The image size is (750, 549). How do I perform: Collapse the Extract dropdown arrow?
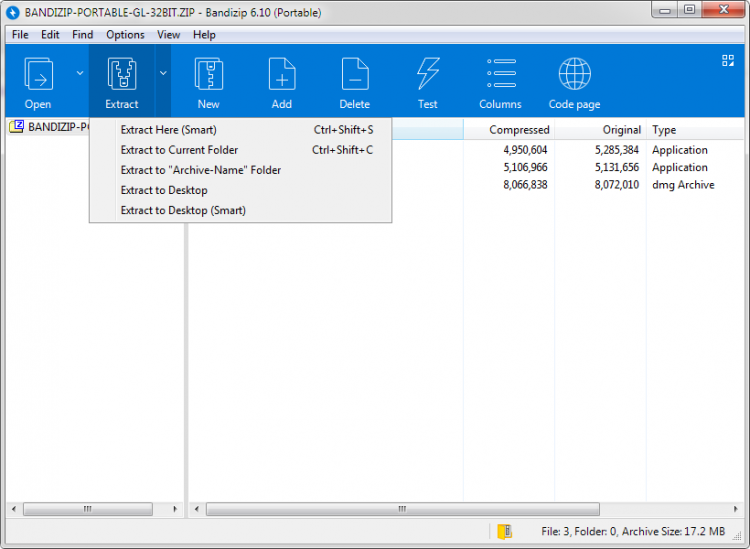[x=163, y=73]
